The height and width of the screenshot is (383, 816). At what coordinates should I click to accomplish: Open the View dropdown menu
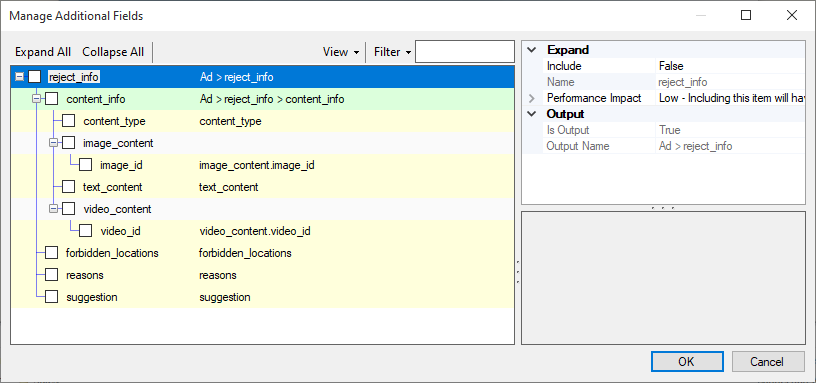[x=341, y=52]
